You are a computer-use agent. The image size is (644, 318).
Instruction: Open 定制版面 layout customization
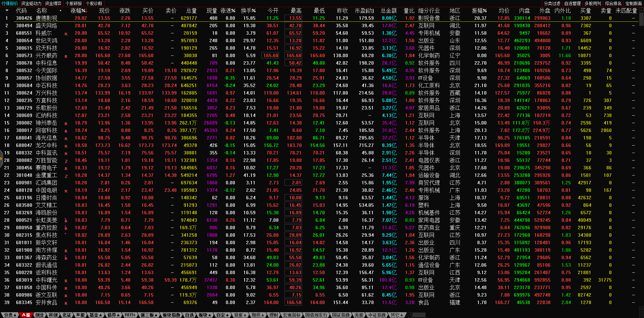(x=633, y=3)
